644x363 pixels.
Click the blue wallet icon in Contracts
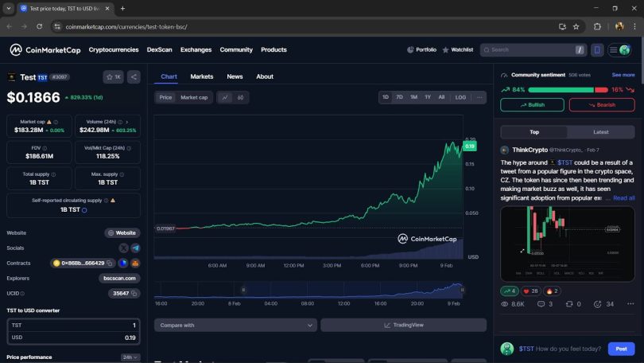click(122, 263)
